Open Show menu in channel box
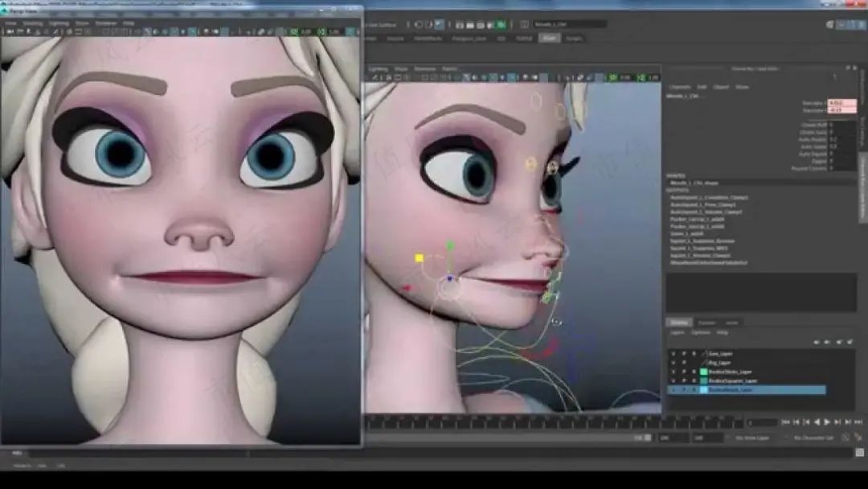The width and height of the screenshot is (868, 489). click(x=742, y=87)
